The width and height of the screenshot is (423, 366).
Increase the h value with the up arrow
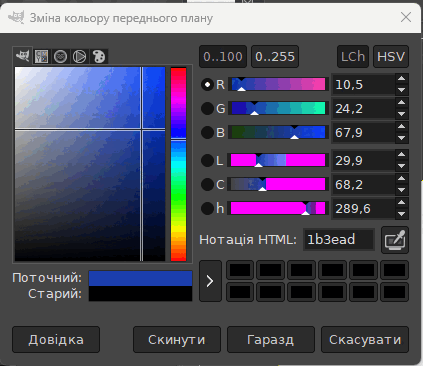pos(402,203)
